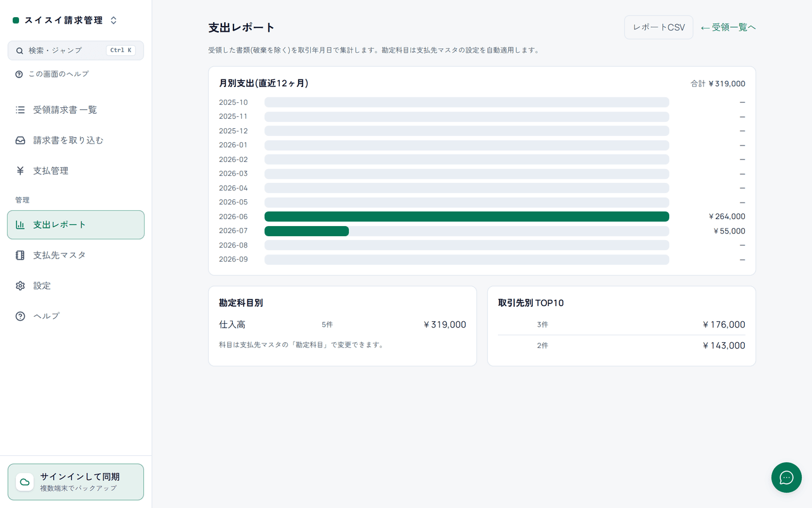The height and width of the screenshot is (508, 812).
Task: Open この画面のヘルプ link
Action: coord(52,74)
